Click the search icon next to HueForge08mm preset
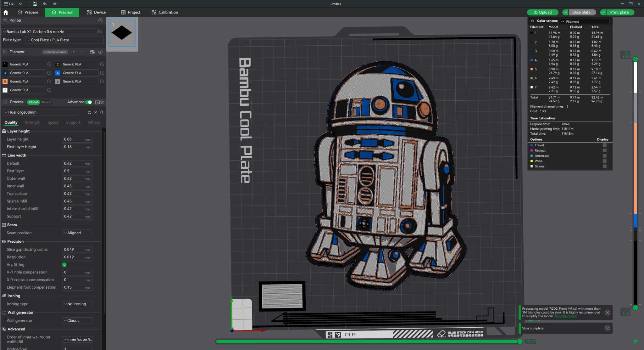644x350 pixels. (x=102, y=112)
